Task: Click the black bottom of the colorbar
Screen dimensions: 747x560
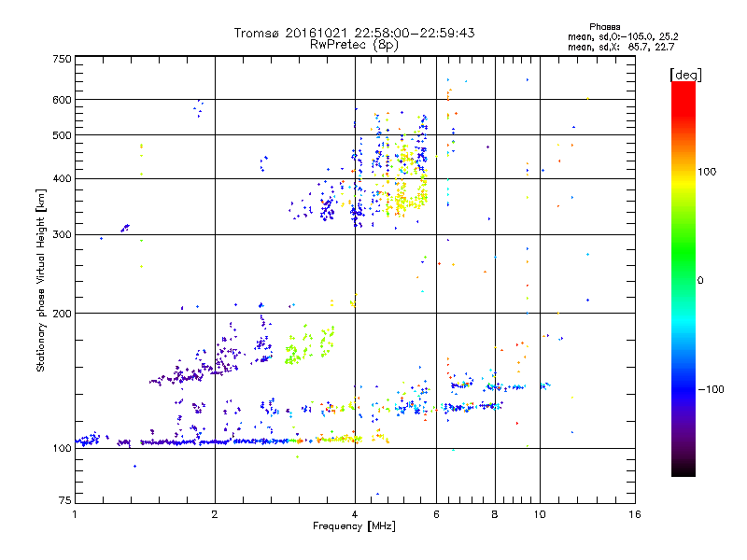Action: pyautogui.click(x=684, y=469)
